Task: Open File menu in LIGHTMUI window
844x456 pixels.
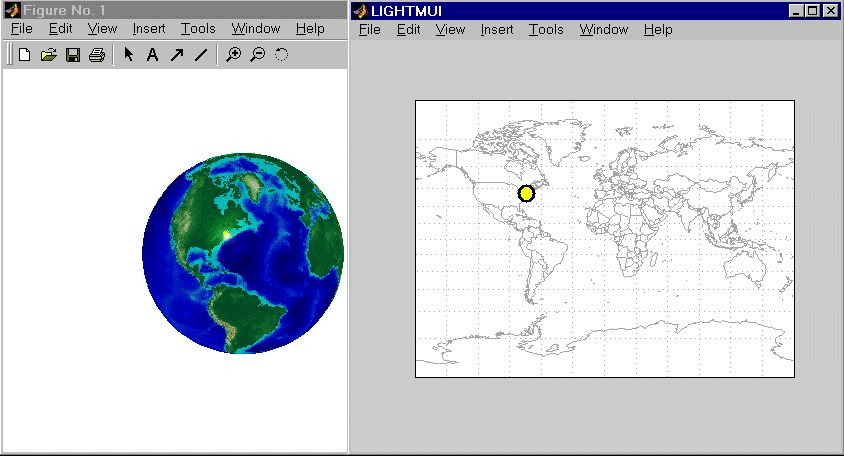Action: pos(369,30)
